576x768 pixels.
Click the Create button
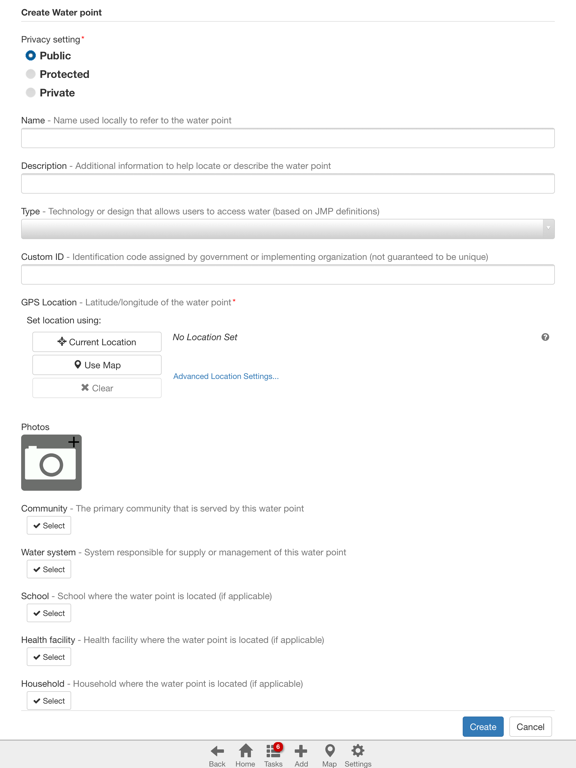483,727
